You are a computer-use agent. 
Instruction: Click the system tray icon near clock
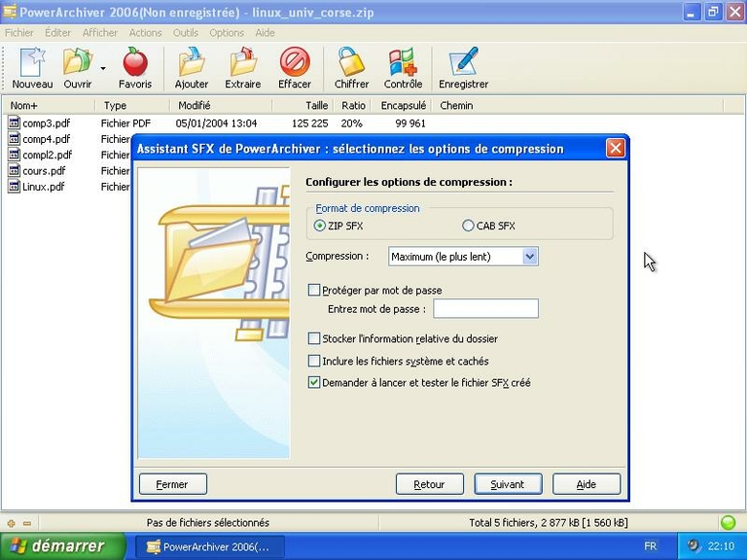[x=694, y=545]
